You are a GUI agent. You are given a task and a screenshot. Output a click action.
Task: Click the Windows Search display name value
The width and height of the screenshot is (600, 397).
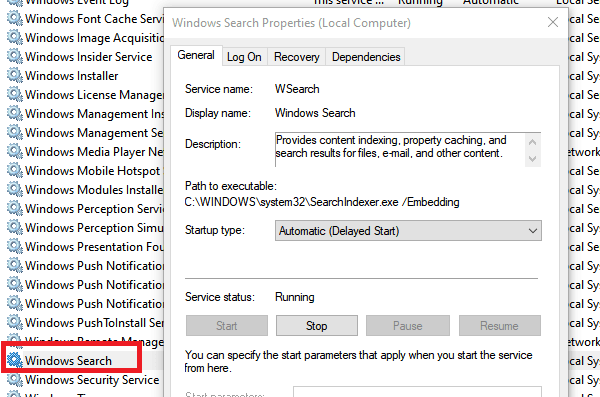(315, 113)
